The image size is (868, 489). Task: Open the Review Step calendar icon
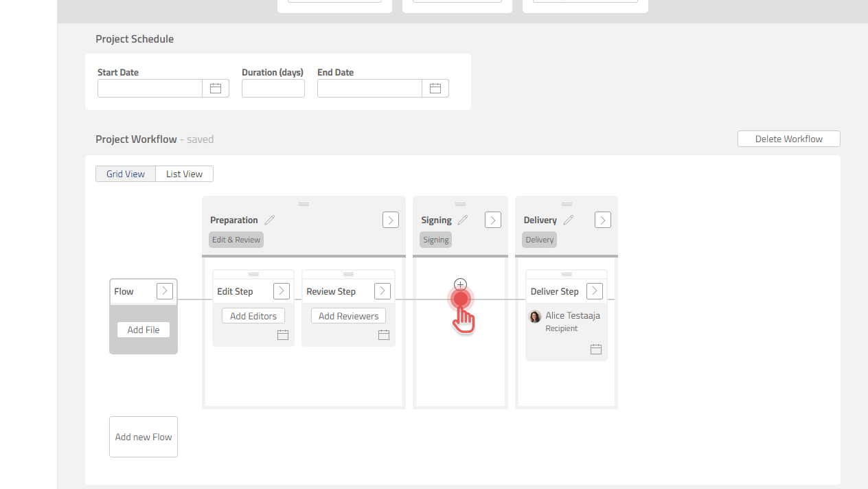click(384, 335)
